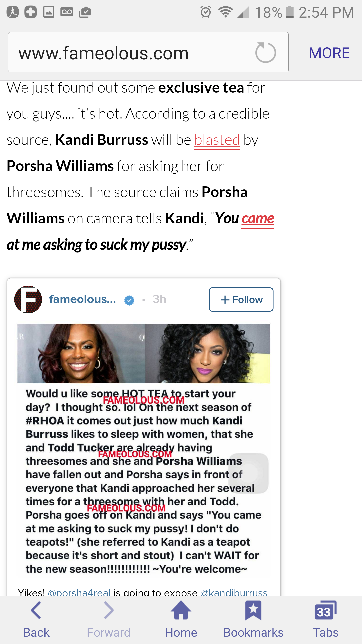The height and width of the screenshot is (644, 362).
Task: Tap the Forward arrow button
Action: coord(109,620)
